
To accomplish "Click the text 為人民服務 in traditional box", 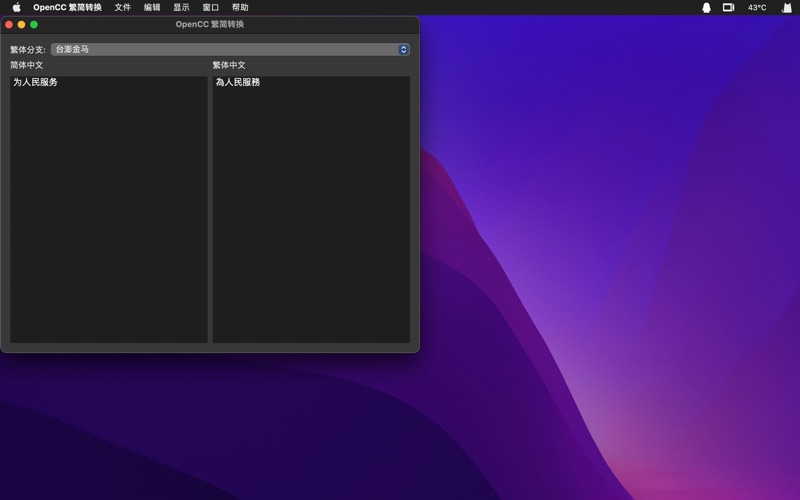I will pyautogui.click(x=238, y=82).
